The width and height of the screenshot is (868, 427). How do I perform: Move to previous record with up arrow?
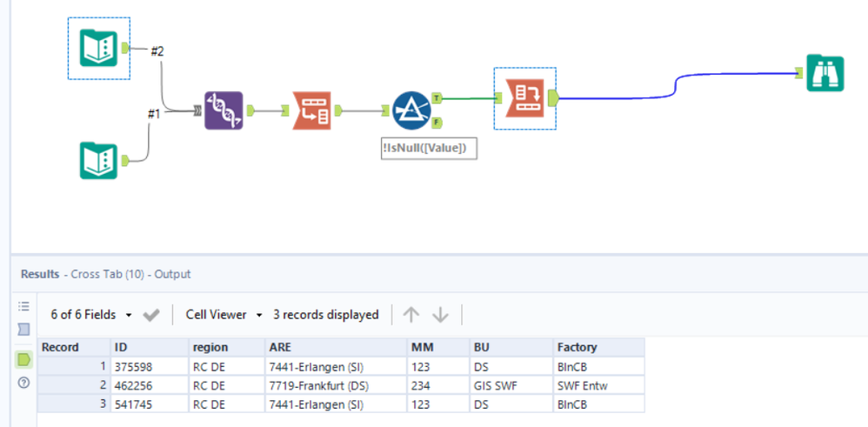click(411, 315)
